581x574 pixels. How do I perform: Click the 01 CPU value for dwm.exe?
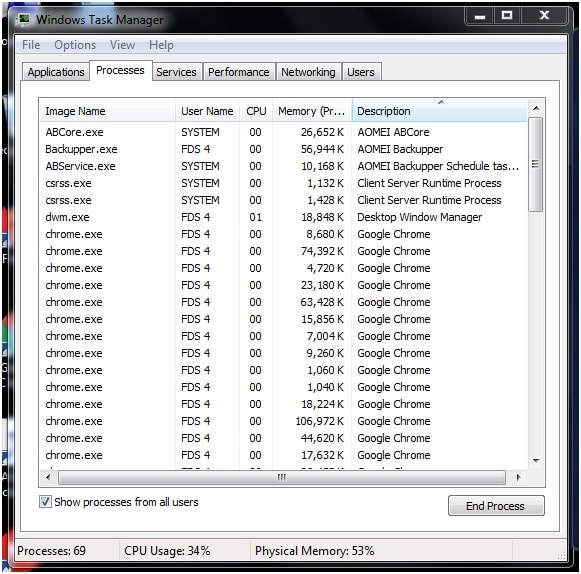[x=255, y=217]
